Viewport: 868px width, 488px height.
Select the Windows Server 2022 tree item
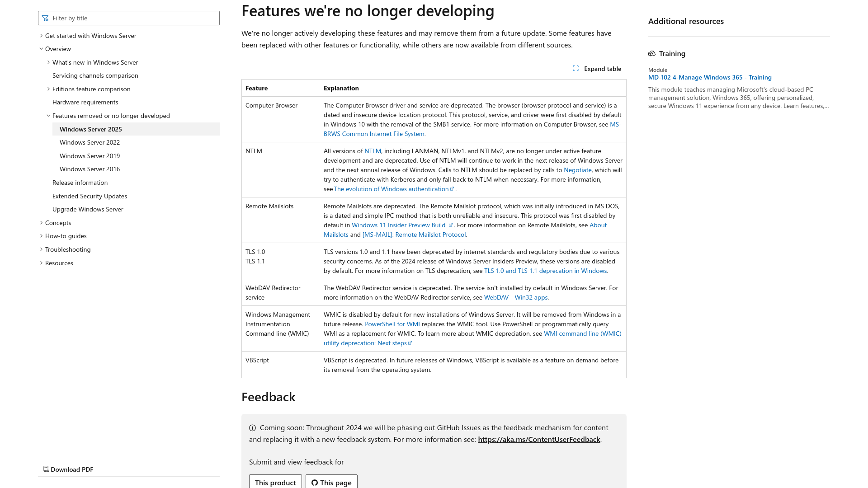(90, 142)
